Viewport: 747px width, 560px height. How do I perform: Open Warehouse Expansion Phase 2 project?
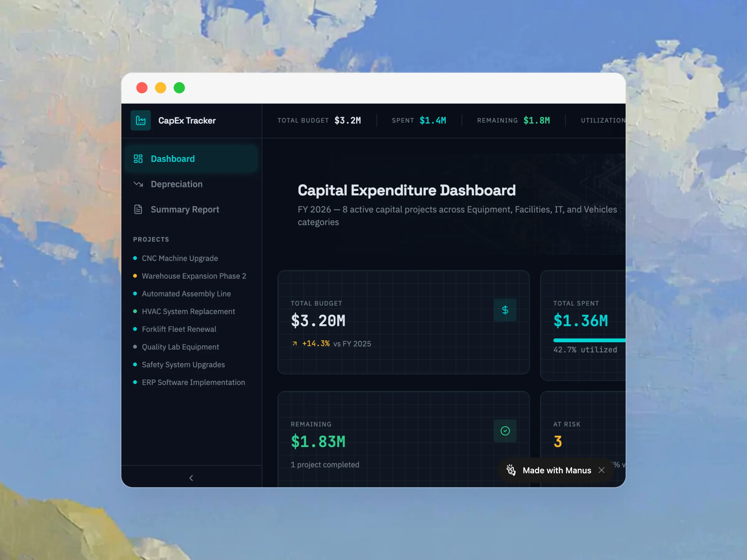[194, 276]
